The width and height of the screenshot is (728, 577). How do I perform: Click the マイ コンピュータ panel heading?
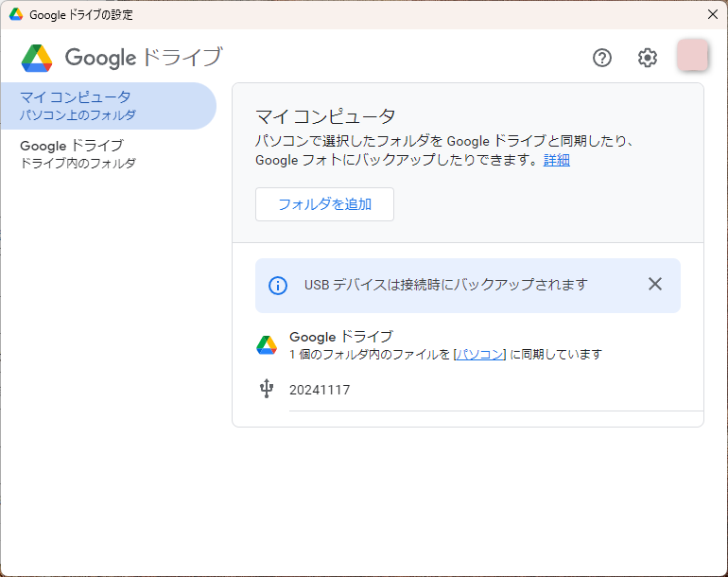point(325,116)
